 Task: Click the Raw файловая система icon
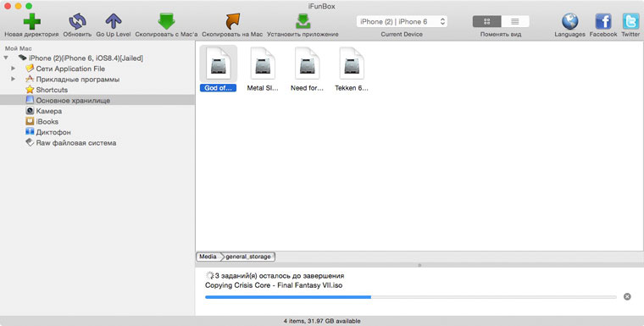(30, 142)
